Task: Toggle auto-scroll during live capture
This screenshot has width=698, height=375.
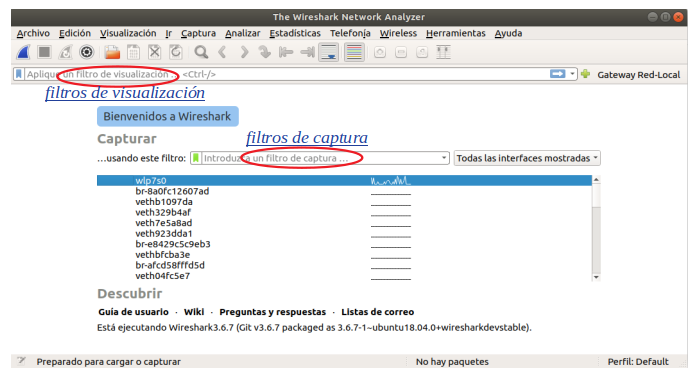Action: coord(329,52)
